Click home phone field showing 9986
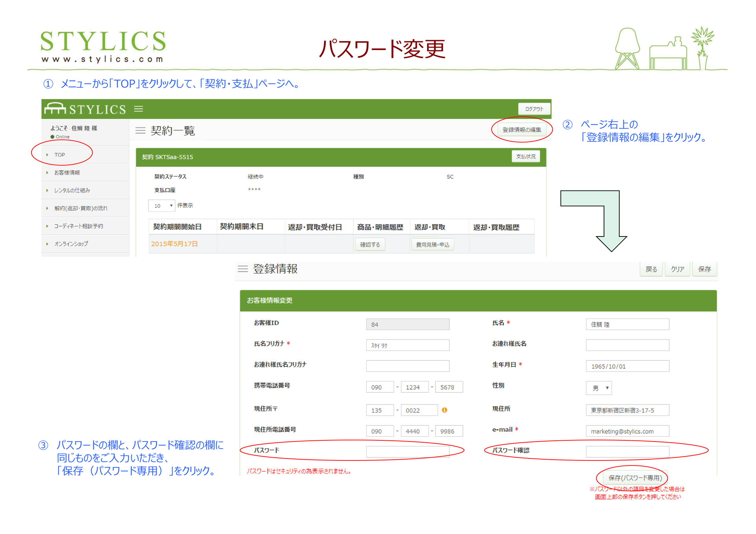Viewport: 756px width, 534px height. click(x=449, y=431)
